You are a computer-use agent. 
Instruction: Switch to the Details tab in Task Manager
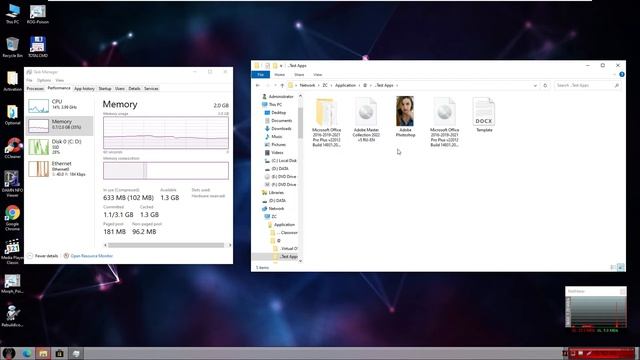pos(134,89)
